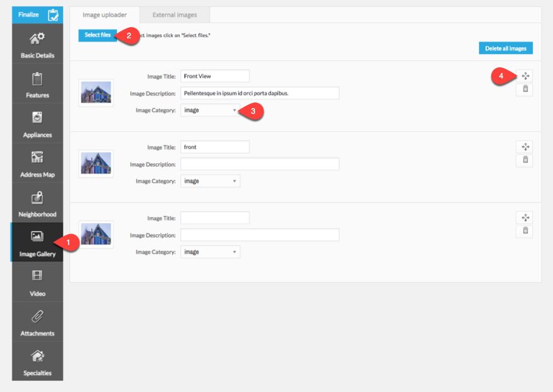
Task: Delete the Front View image with trash icon
Action: (525, 89)
